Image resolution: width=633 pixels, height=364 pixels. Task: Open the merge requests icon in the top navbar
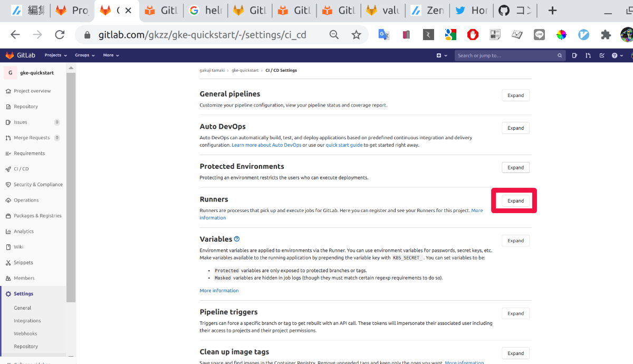click(x=588, y=55)
